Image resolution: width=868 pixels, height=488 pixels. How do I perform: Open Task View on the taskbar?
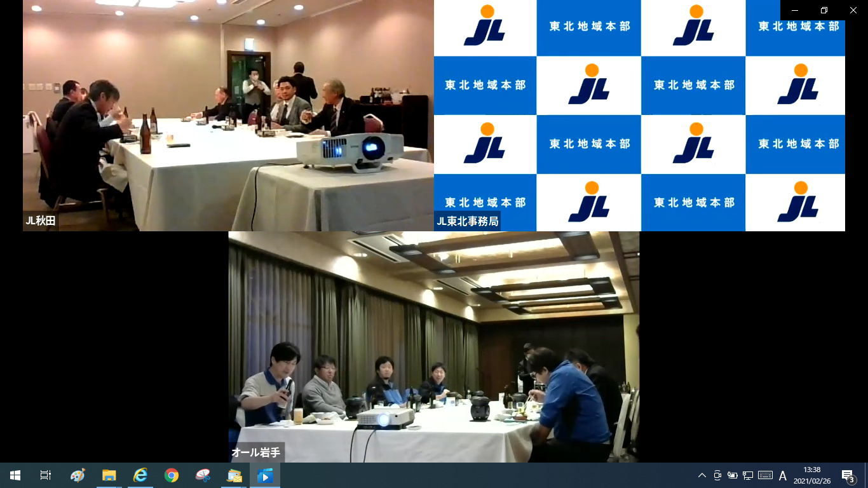(x=46, y=475)
